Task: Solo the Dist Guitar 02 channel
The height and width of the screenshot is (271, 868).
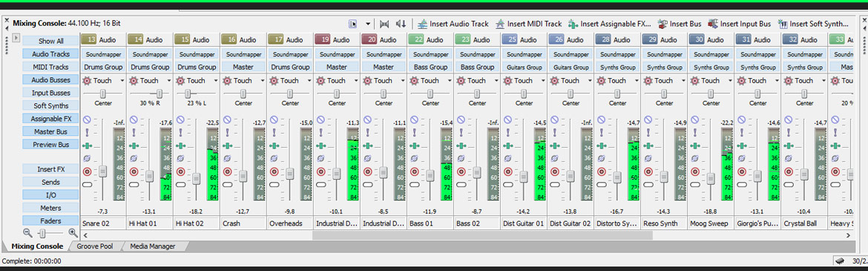Action: click(x=554, y=132)
